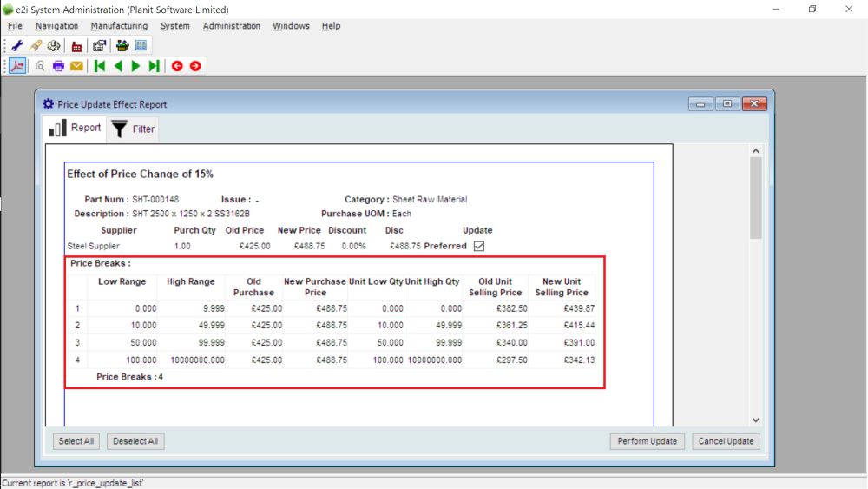Image resolution: width=868 pixels, height=489 pixels.
Task: Untick the Update checkbox for Steel Supplier
Action: coord(478,246)
